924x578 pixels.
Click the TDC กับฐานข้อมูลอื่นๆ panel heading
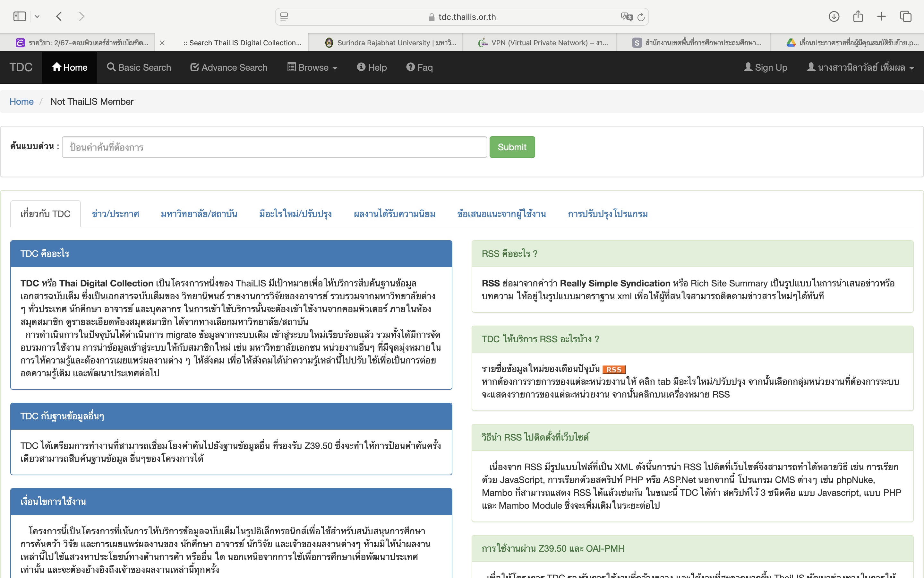click(x=231, y=416)
